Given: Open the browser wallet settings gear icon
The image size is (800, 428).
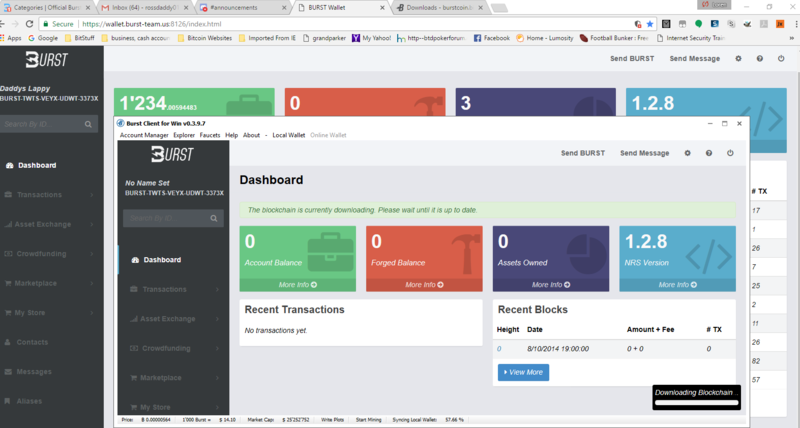Looking at the screenshot, I should [738, 59].
